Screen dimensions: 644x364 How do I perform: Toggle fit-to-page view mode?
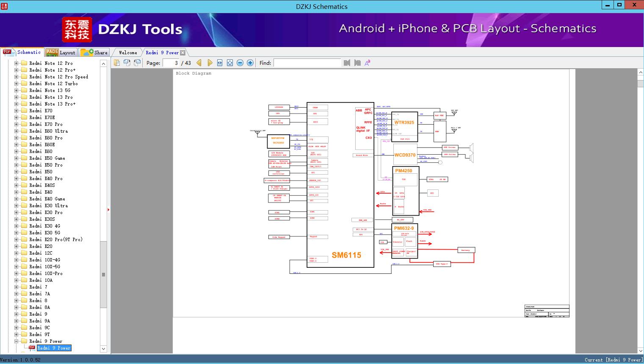point(229,62)
